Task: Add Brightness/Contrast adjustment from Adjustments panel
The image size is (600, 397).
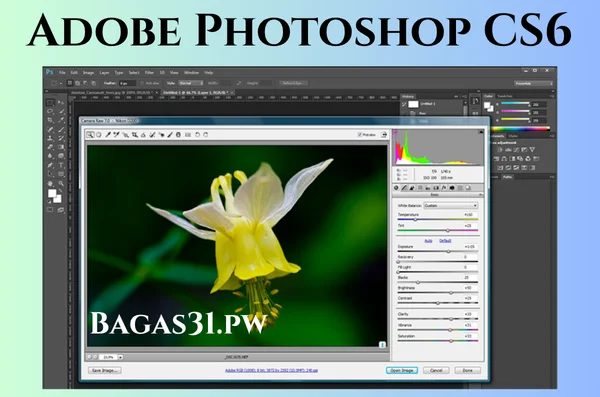Action: click(500, 150)
